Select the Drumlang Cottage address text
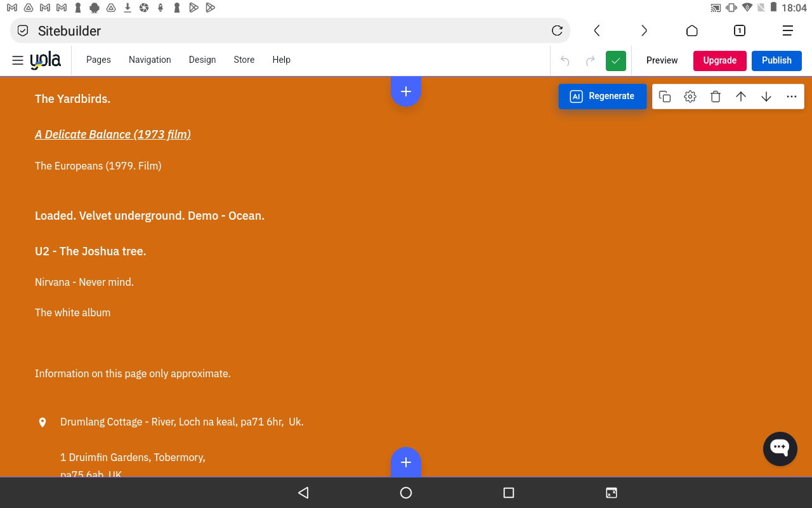This screenshot has height=508, width=812. 182,422
